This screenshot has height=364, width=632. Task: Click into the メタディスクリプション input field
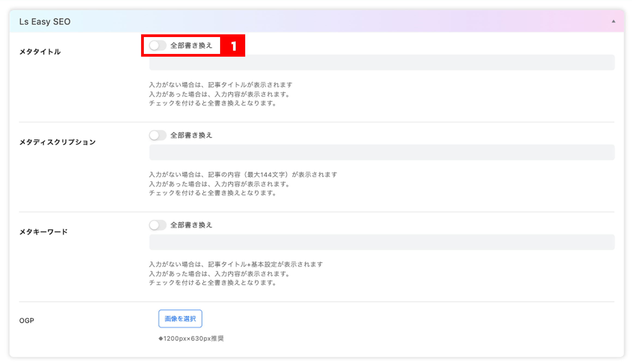382,152
